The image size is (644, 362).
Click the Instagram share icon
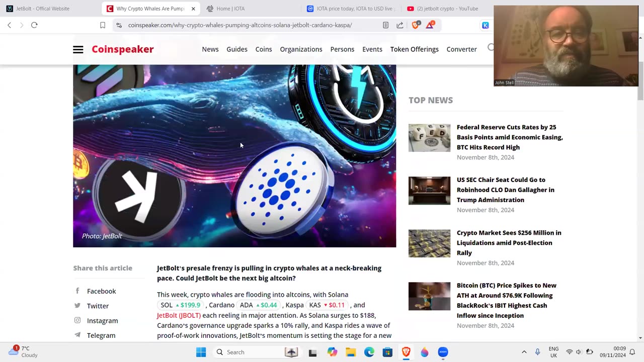coord(77,320)
